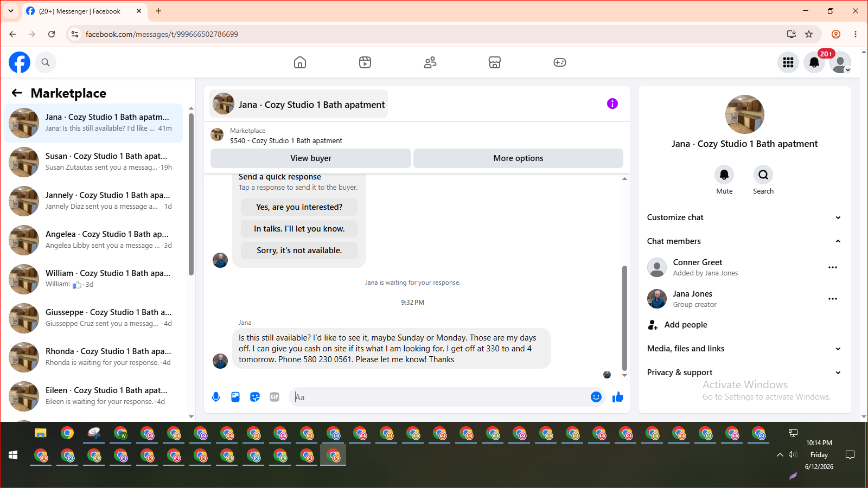Send quick reply 'Yes, are you interested?'
The width and height of the screenshot is (868, 488).
coord(299,207)
